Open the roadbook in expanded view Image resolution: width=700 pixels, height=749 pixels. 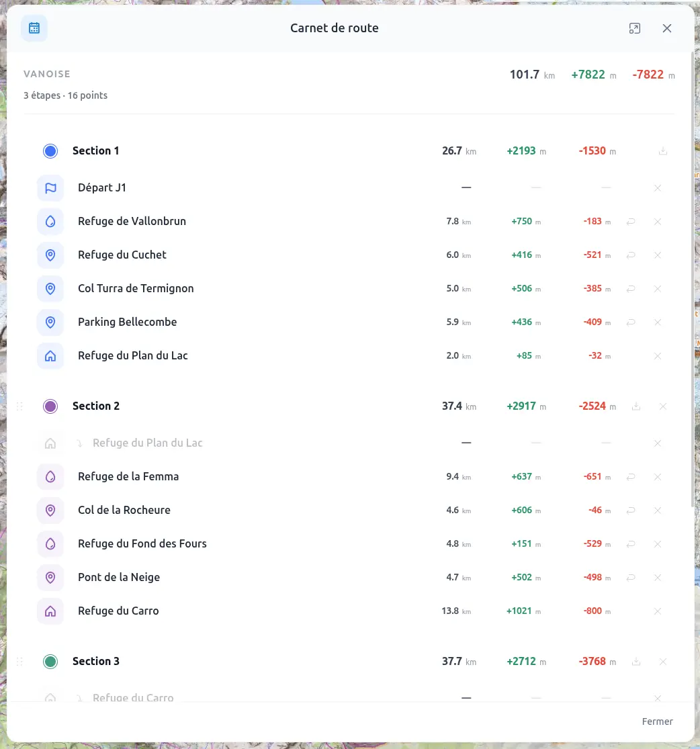(635, 28)
